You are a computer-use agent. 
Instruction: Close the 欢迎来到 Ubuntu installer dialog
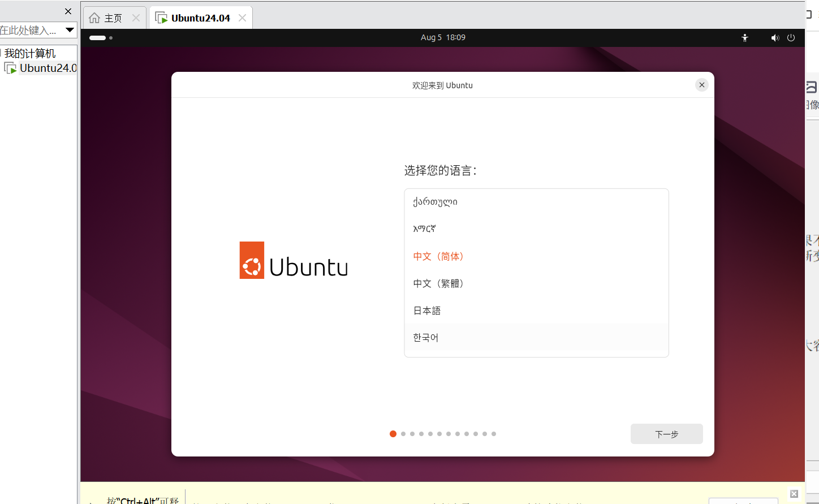tap(701, 85)
